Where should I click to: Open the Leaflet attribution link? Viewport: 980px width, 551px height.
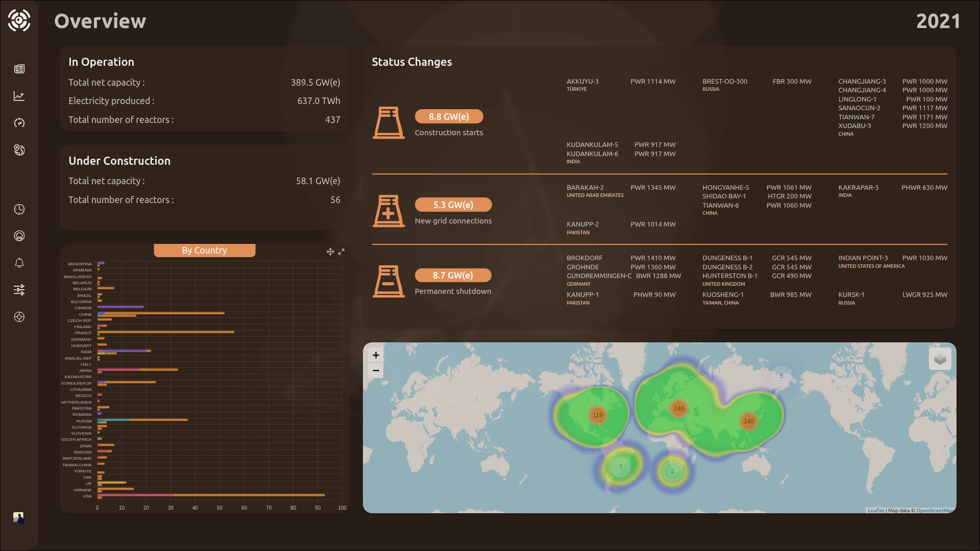[876, 510]
